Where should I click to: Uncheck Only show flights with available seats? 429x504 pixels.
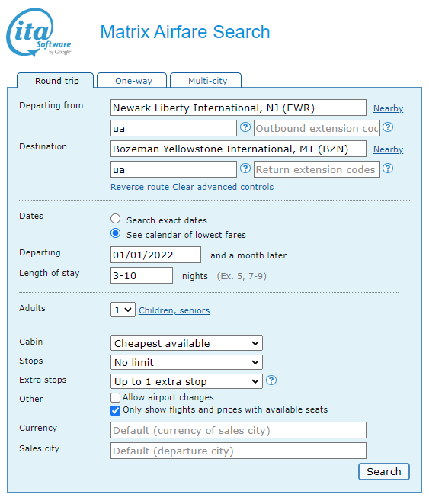click(115, 410)
